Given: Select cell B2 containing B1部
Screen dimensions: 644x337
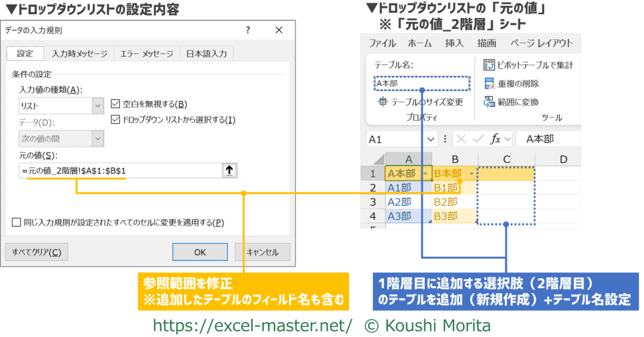Looking at the screenshot, I should click(x=455, y=188).
